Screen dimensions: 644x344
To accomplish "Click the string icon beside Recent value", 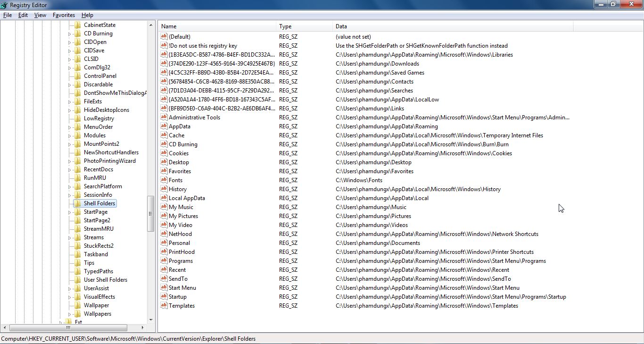I will 164,270.
